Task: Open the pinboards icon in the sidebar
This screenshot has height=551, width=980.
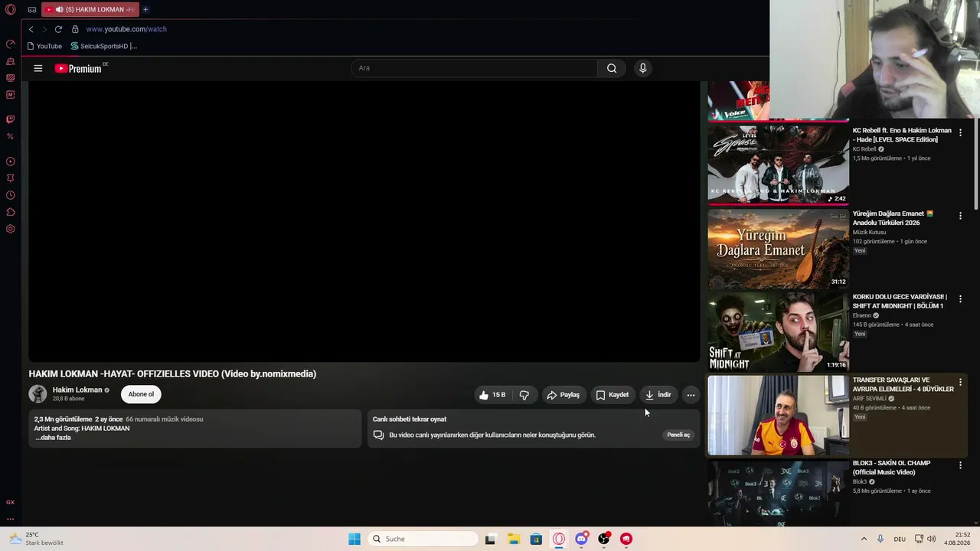Action: tap(11, 178)
